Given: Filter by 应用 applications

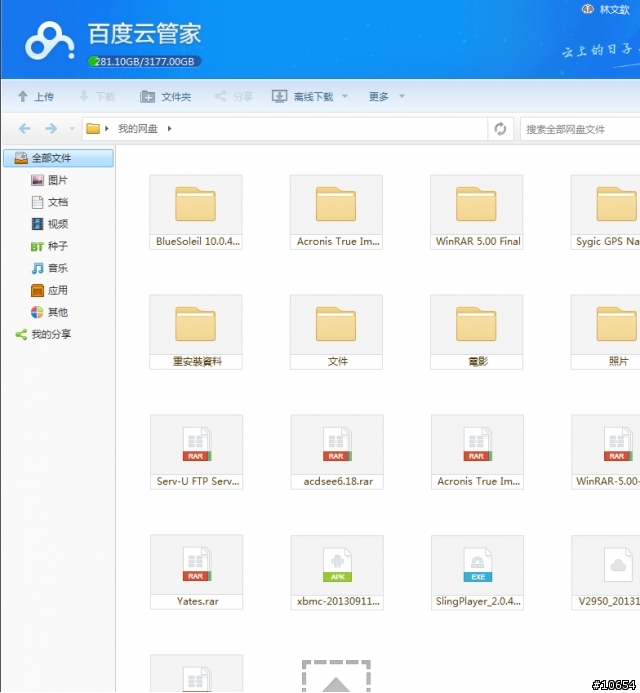Looking at the screenshot, I should click(x=50, y=290).
